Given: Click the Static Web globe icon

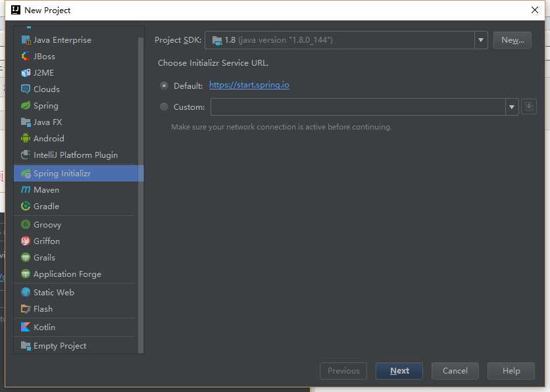Looking at the screenshot, I should (x=26, y=292).
